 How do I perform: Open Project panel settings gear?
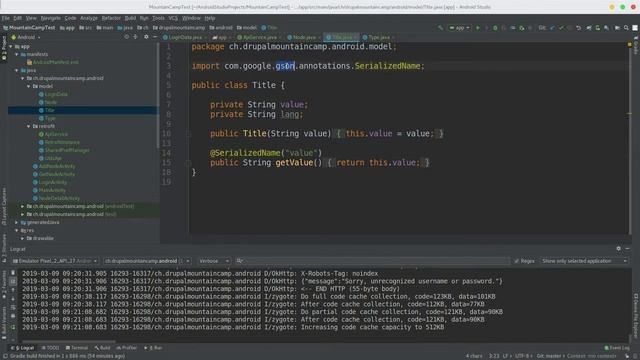(x=146, y=37)
